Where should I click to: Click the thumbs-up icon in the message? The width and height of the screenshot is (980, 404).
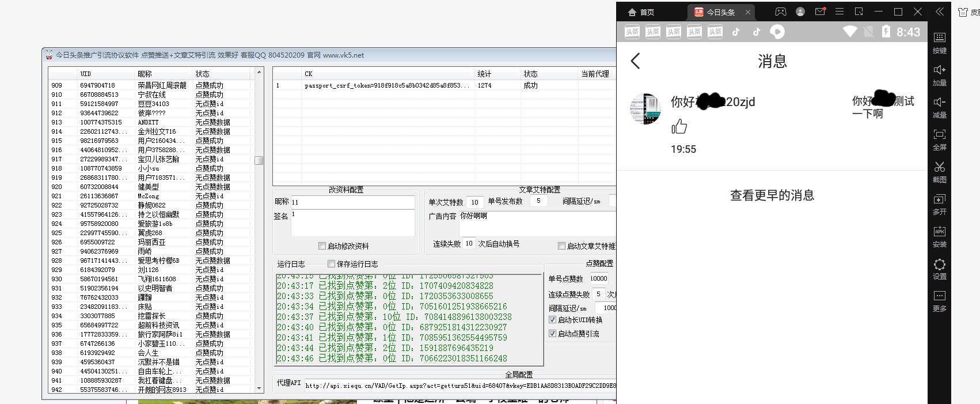pos(679,126)
